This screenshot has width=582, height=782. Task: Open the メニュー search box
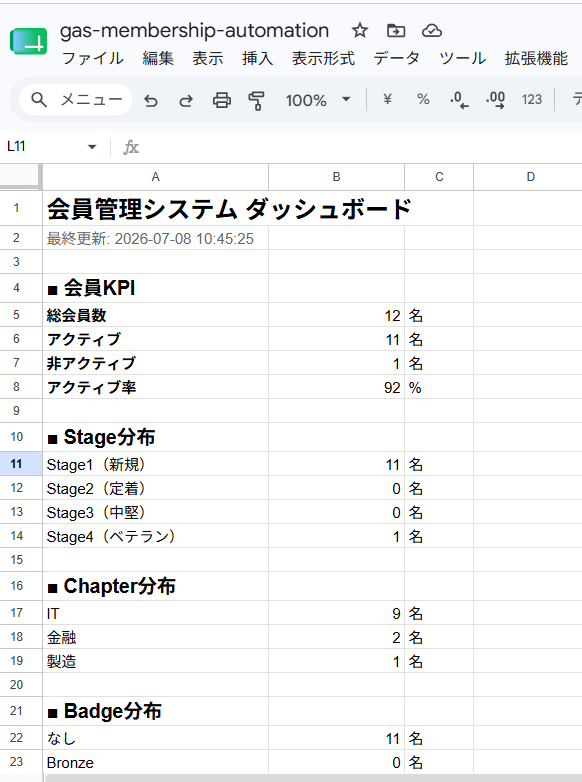click(76, 100)
